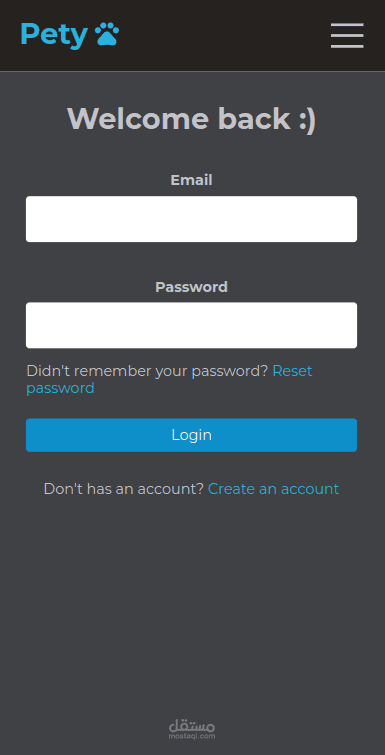Click the Password field label

pyautogui.click(x=192, y=287)
